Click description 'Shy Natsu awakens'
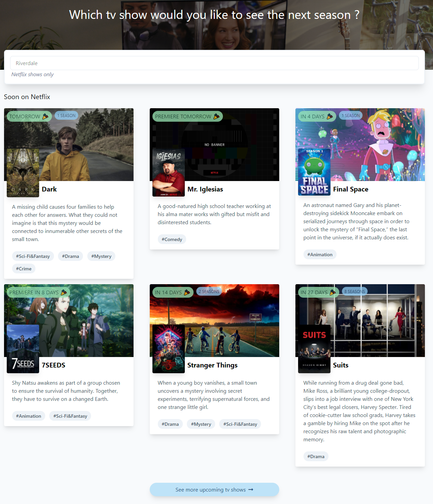This screenshot has height=504, width=433. coord(66,391)
